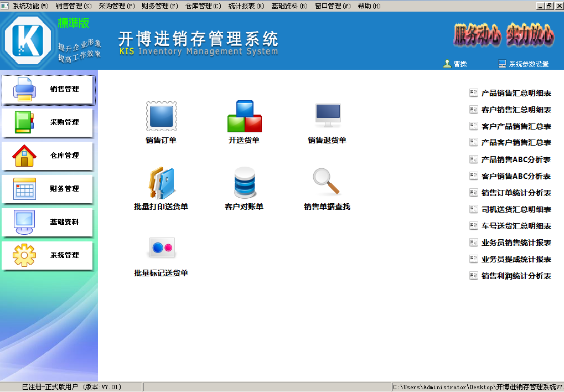Open the 车号送货汇总明细表 report
The image size is (564, 392).
coord(516,226)
